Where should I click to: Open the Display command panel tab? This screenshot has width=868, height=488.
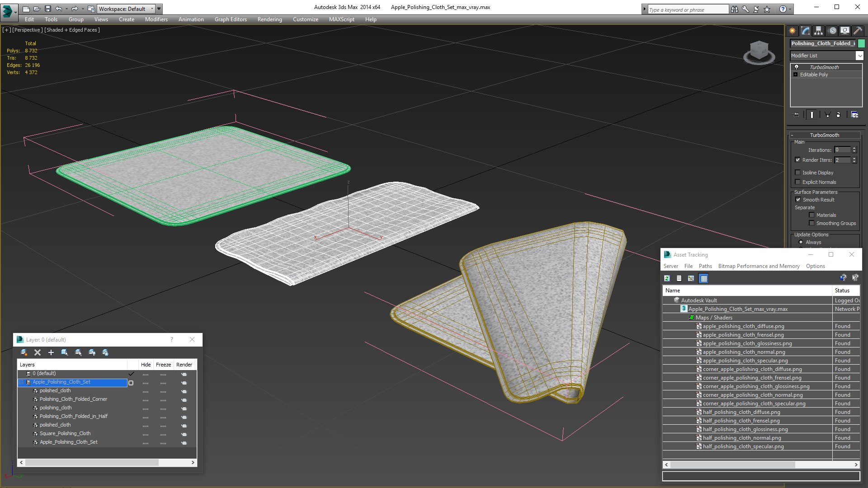click(844, 31)
